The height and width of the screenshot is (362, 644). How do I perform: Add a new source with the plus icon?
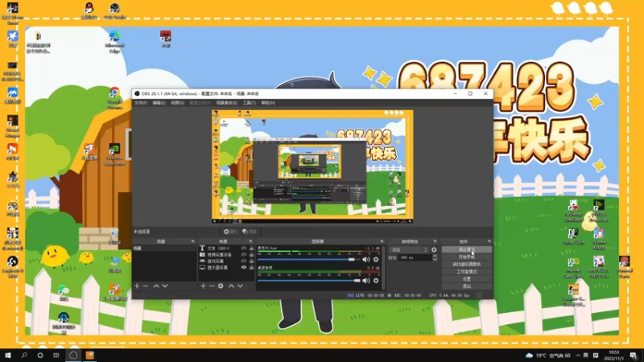(x=203, y=286)
